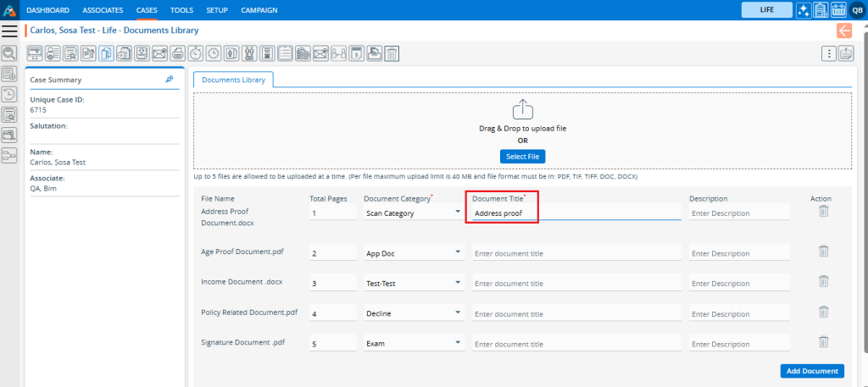Open the hamburger menu icon

point(10,31)
